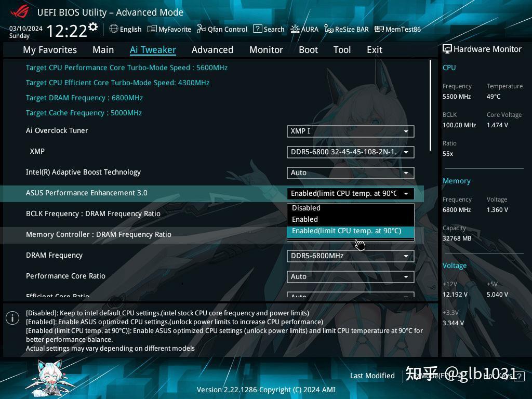Select the Ai Tweaker tab
The image size is (532, 399).
(153, 50)
